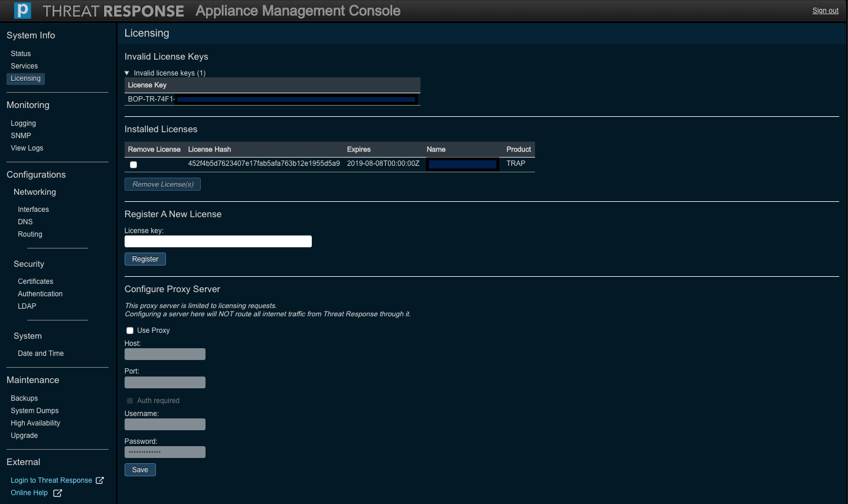The width and height of the screenshot is (848, 504).
Task: Open View Logs page
Action: click(x=27, y=148)
